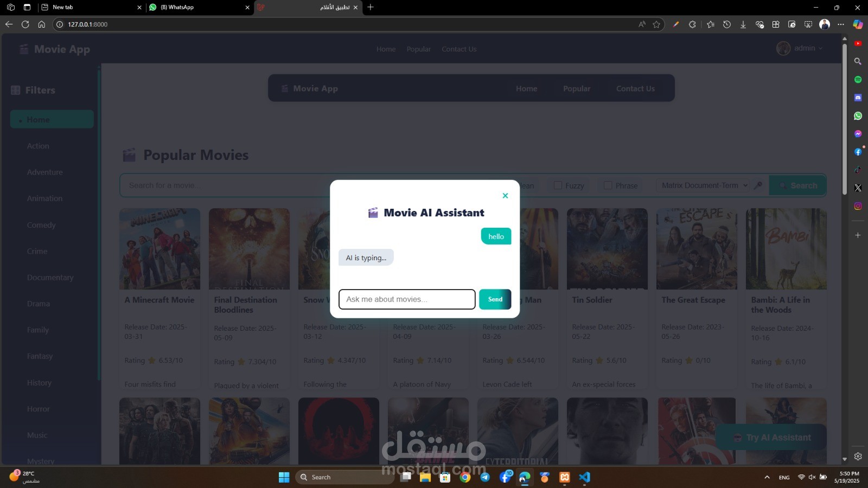Select the Adventure genre filter
This screenshot has height=488, width=868.
(44, 172)
